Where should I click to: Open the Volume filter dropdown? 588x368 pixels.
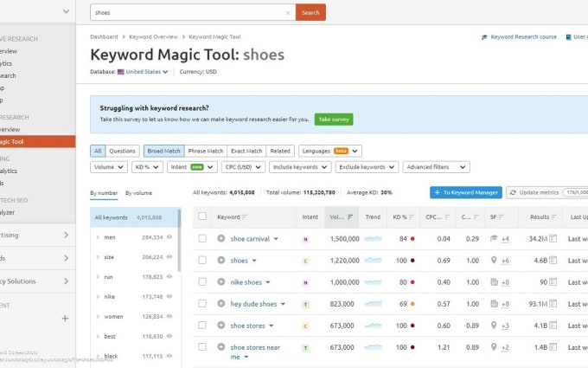(109, 167)
